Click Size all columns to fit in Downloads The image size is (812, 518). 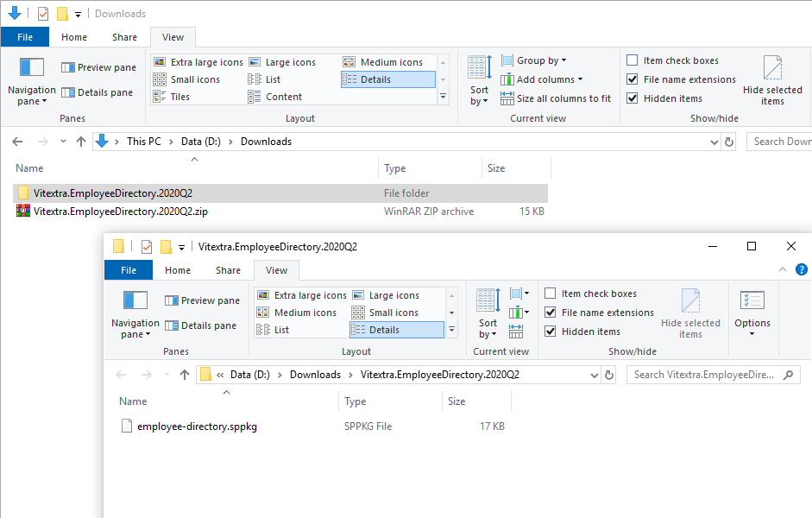[x=556, y=98]
